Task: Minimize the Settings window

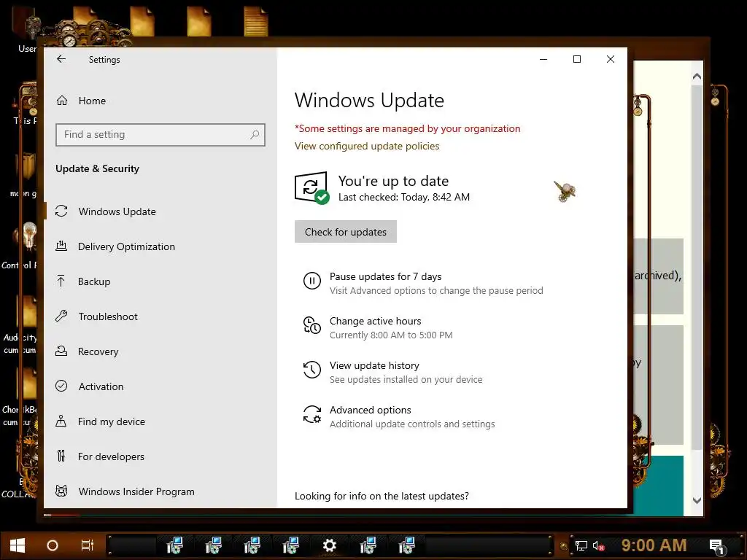Action: (543, 59)
